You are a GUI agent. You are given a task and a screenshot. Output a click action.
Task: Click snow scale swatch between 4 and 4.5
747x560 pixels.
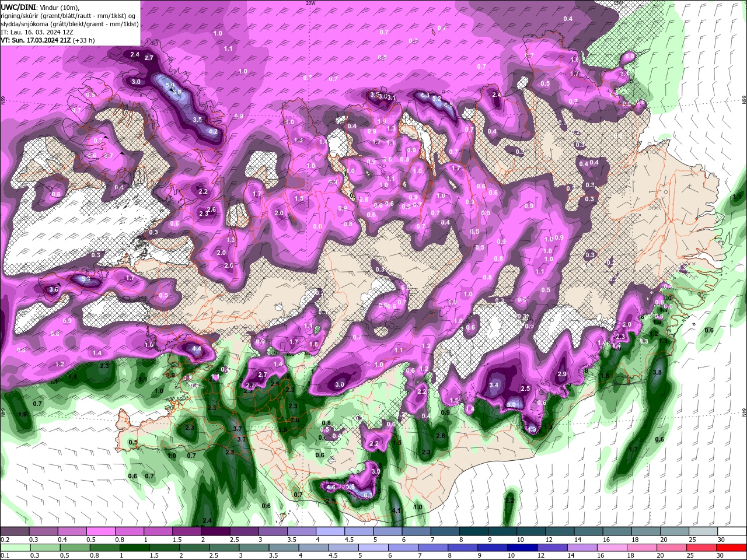point(330,531)
